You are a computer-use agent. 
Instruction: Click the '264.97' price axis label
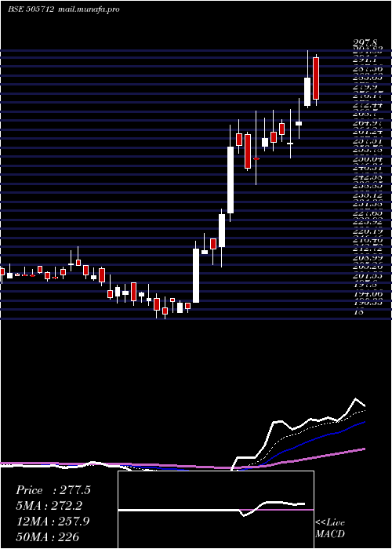(x=368, y=122)
